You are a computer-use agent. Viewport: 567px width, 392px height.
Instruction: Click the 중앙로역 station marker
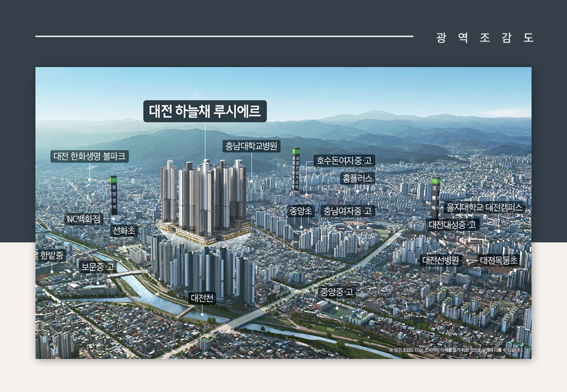[113, 195]
